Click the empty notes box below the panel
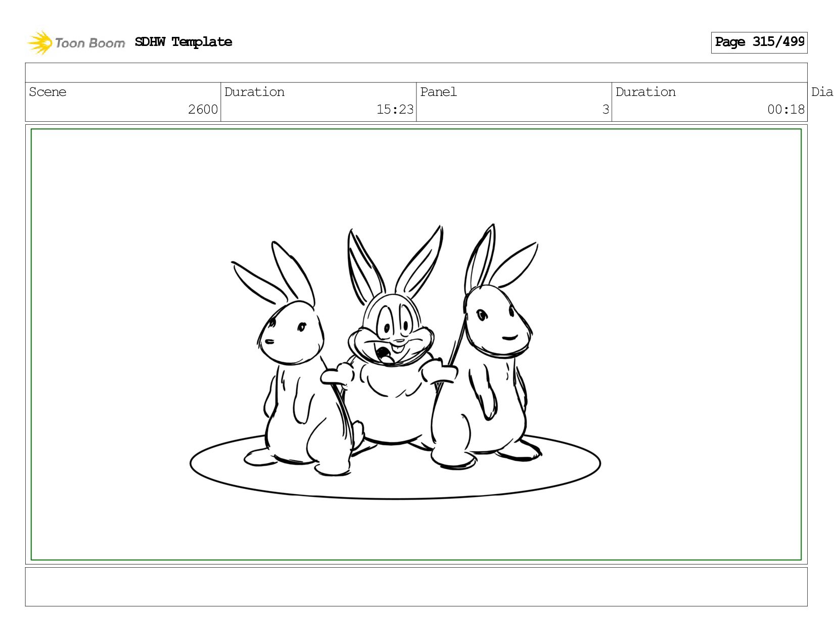This screenshot has width=834, height=644. click(416, 587)
